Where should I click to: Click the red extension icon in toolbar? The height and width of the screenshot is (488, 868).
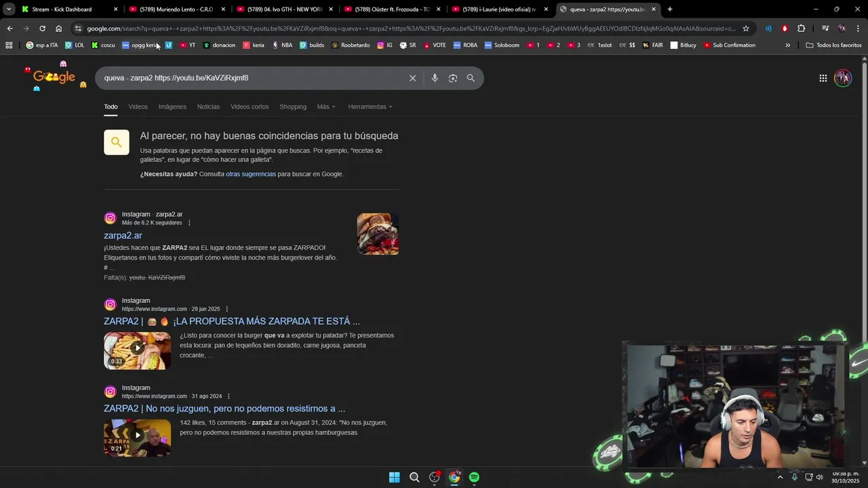click(x=785, y=28)
